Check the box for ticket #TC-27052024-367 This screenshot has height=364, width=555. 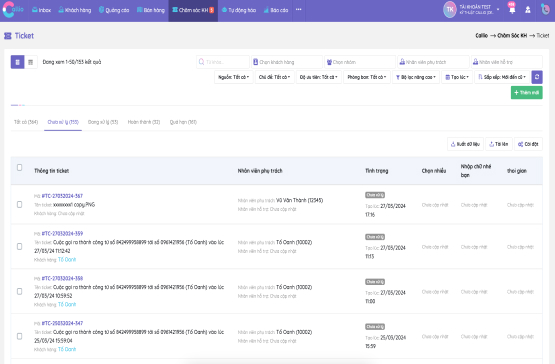[19, 205]
